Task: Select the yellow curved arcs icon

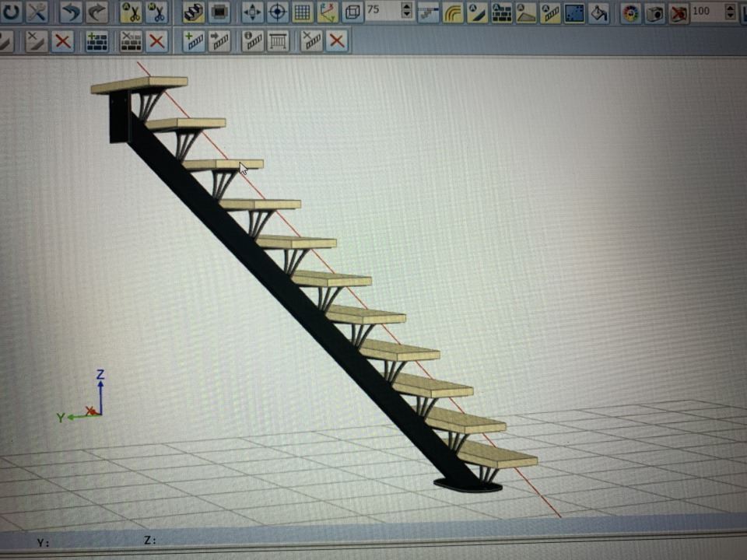Action: pos(452,14)
